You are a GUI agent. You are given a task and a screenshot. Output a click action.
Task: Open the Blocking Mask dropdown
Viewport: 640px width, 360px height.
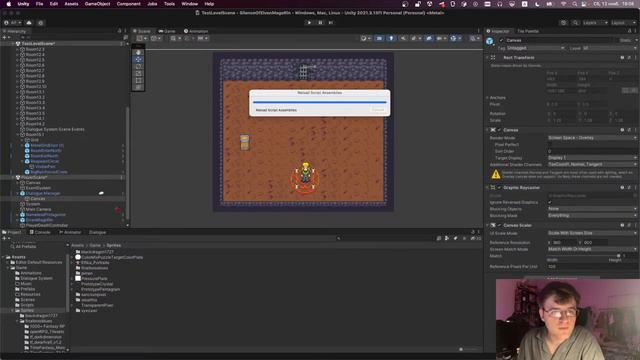592,215
